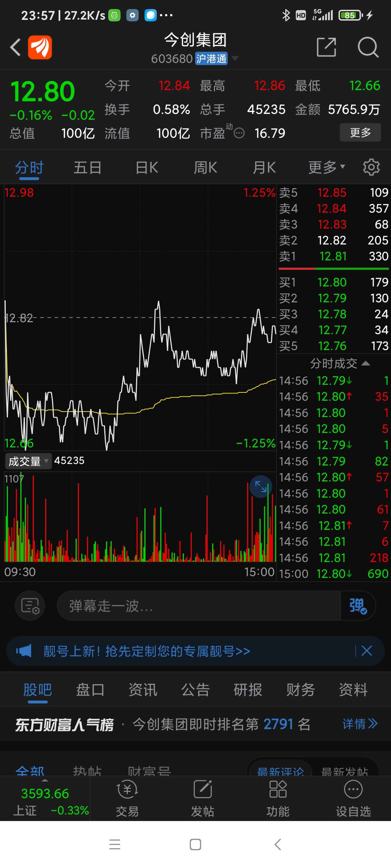This screenshot has height=868, width=391.
Task: Tap the 买5 order row at 12.76
Action: (333, 346)
